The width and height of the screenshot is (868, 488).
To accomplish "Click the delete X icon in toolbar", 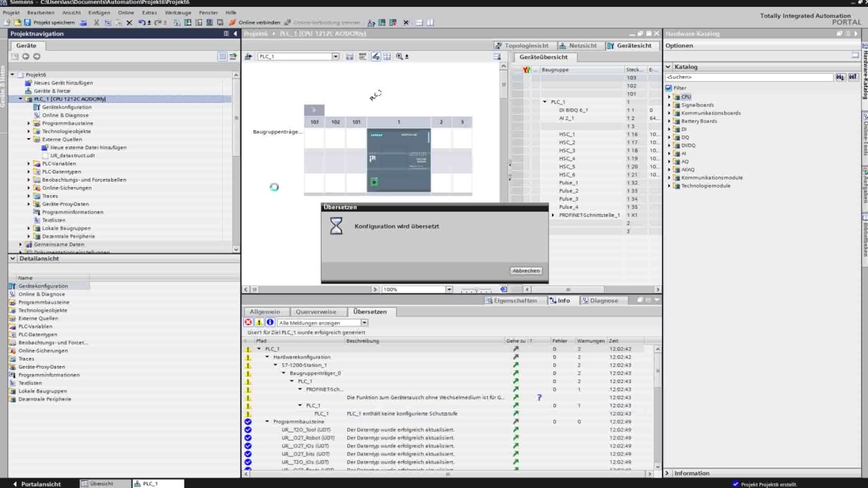I will [x=129, y=22].
